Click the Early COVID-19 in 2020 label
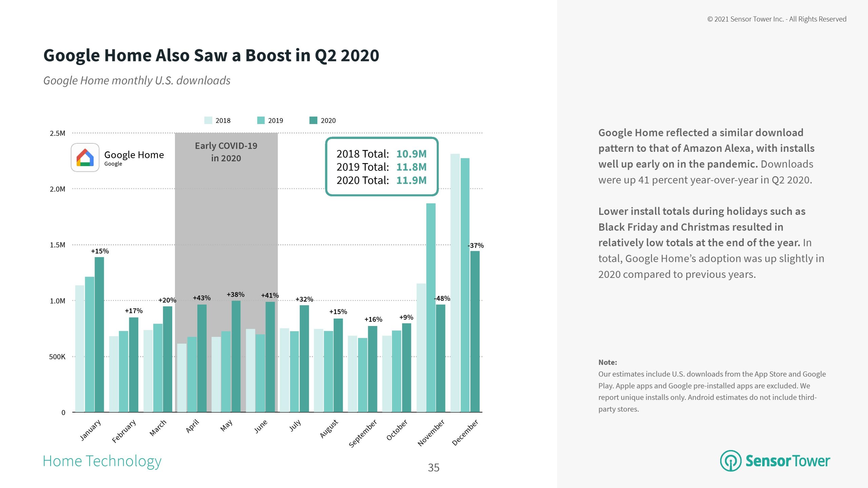 [226, 152]
